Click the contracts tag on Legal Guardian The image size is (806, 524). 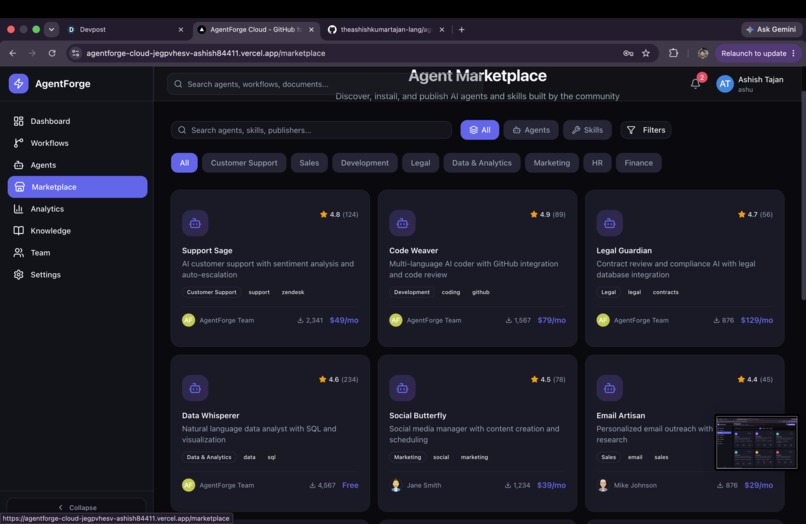pos(665,292)
